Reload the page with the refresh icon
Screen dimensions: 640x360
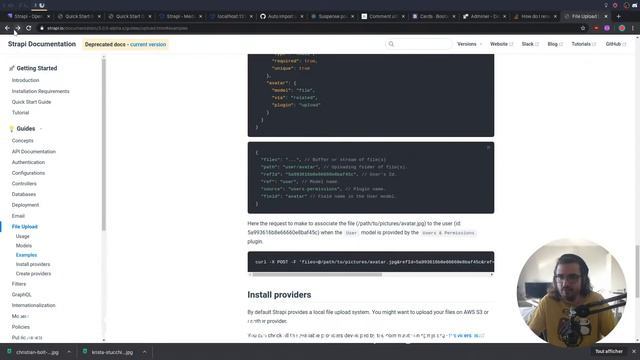pyautogui.click(x=29, y=28)
